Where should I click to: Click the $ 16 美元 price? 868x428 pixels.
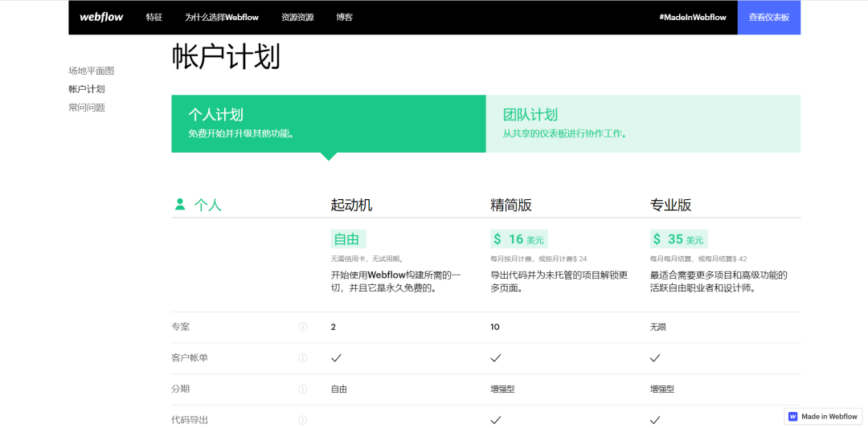pyautogui.click(x=519, y=239)
